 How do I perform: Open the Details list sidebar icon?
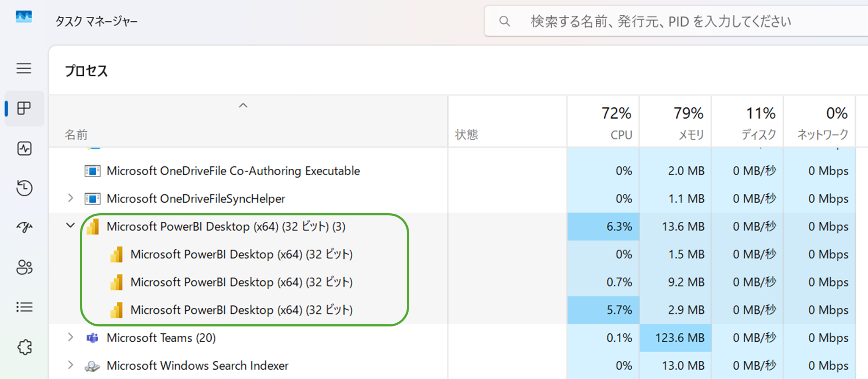tap(24, 307)
